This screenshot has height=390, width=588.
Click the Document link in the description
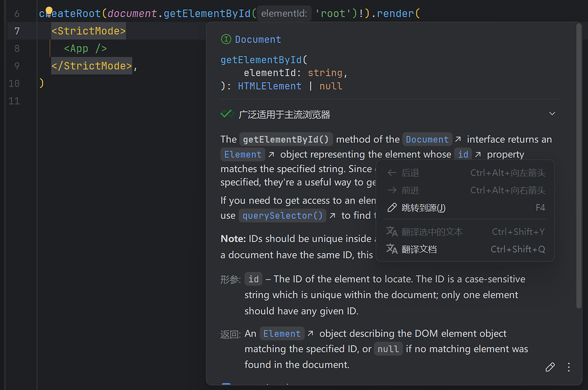(427, 140)
